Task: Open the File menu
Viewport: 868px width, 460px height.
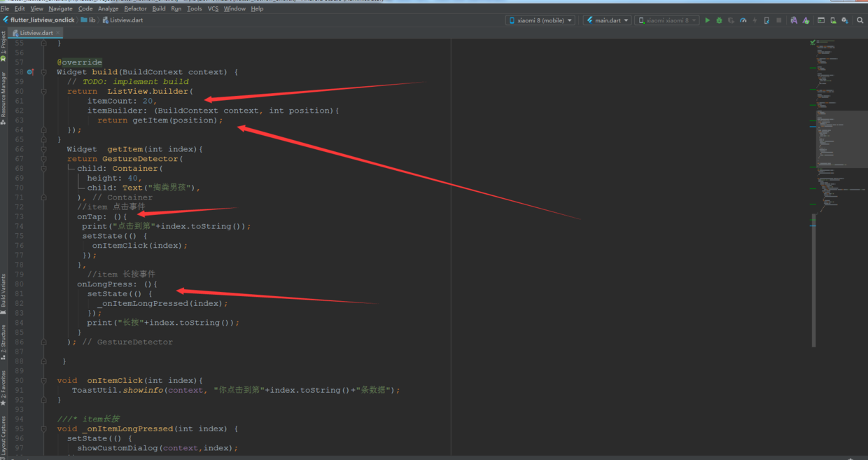Action: [5, 8]
